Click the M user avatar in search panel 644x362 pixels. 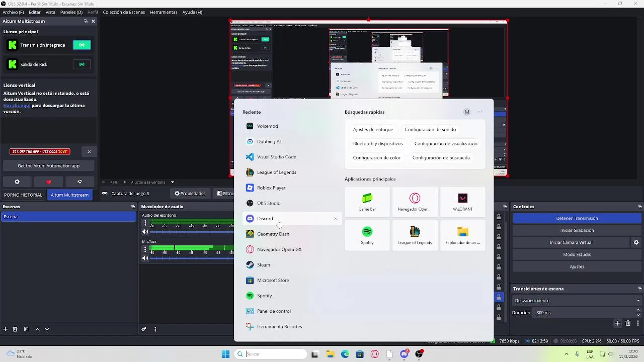[x=467, y=112]
